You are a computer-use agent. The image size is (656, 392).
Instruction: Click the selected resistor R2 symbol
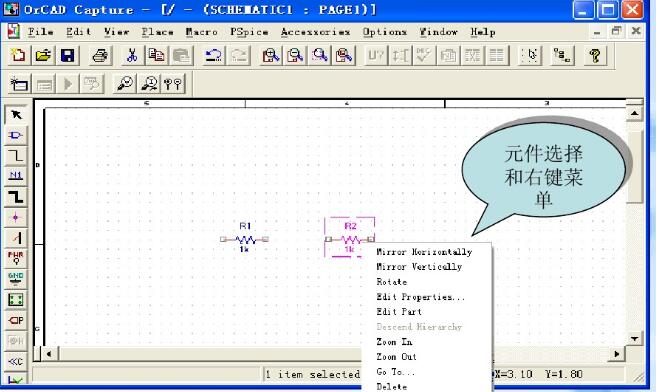[350, 239]
